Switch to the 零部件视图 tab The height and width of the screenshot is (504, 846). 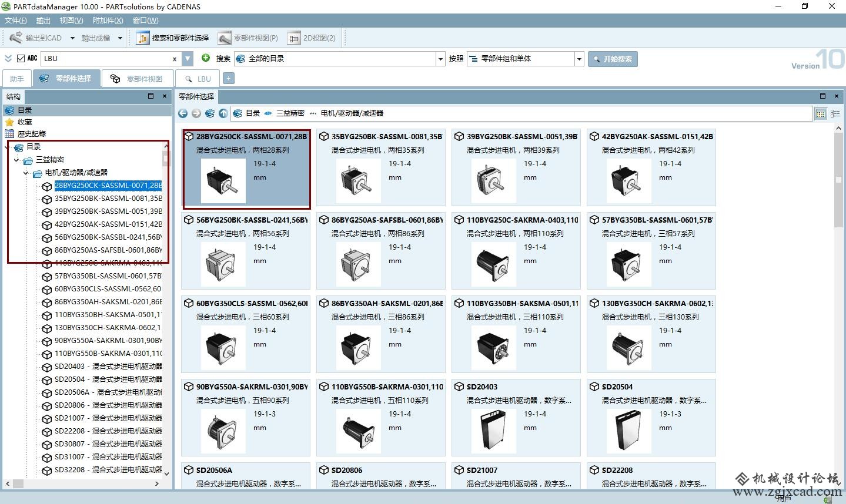pyautogui.click(x=138, y=79)
